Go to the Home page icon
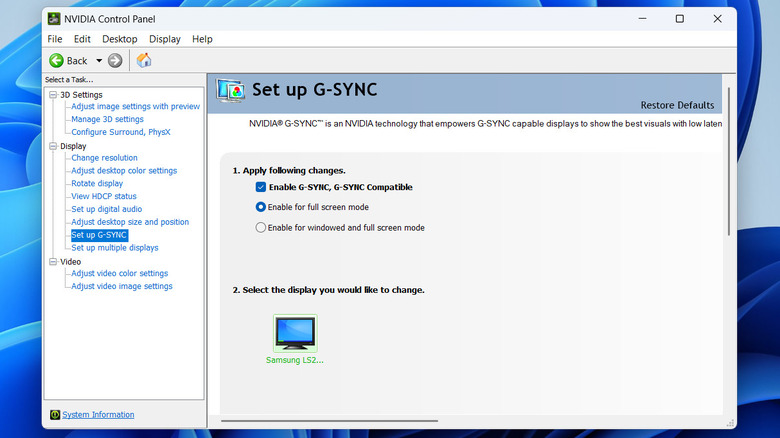Viewport: 780px width, 438px height. pyautogui.click(x=144, y=61)
